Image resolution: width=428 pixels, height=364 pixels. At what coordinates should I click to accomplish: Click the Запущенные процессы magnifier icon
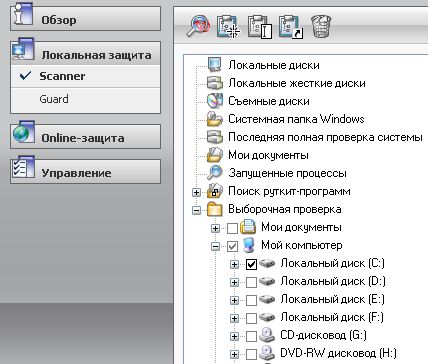pos(214,173)
